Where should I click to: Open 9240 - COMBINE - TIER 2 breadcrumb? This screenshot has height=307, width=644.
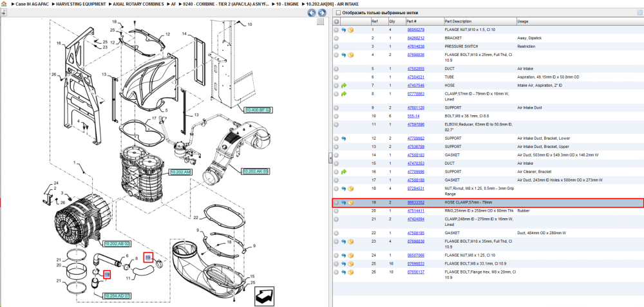coord(227,4)
